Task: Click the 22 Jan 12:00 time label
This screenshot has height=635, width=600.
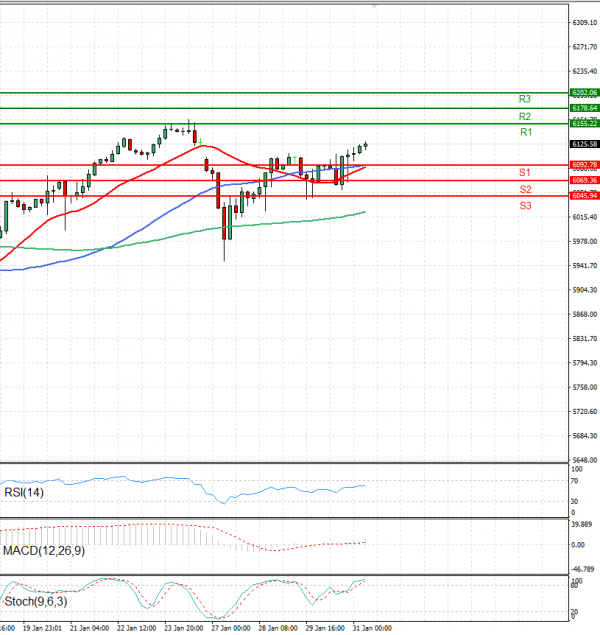Action: 136,628
